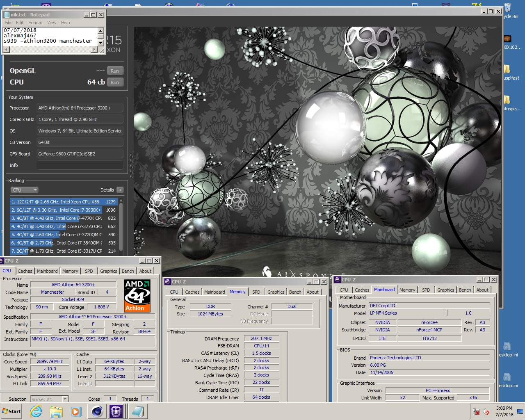Switch to CPU-Z via its taskbar chip icon

[x=116, y=411]
